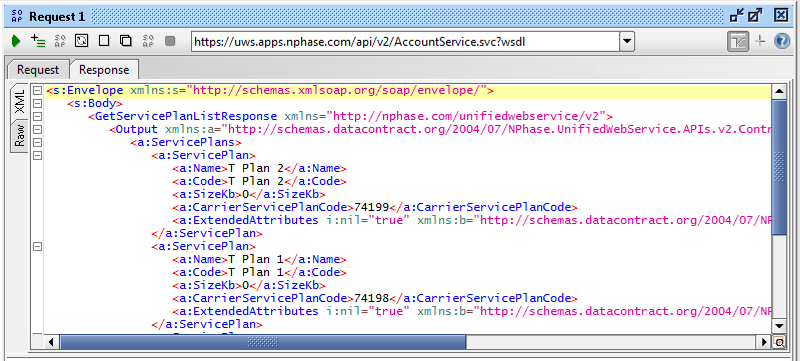Screen dimensions: 800x361
Task: Click the vertical scrollbar thumb
Action: [x=779, y=167]
